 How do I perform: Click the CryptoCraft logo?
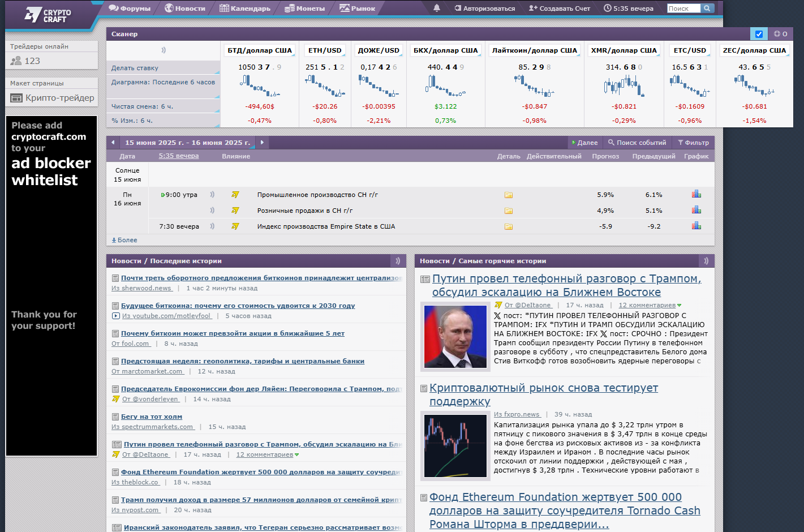48,15
